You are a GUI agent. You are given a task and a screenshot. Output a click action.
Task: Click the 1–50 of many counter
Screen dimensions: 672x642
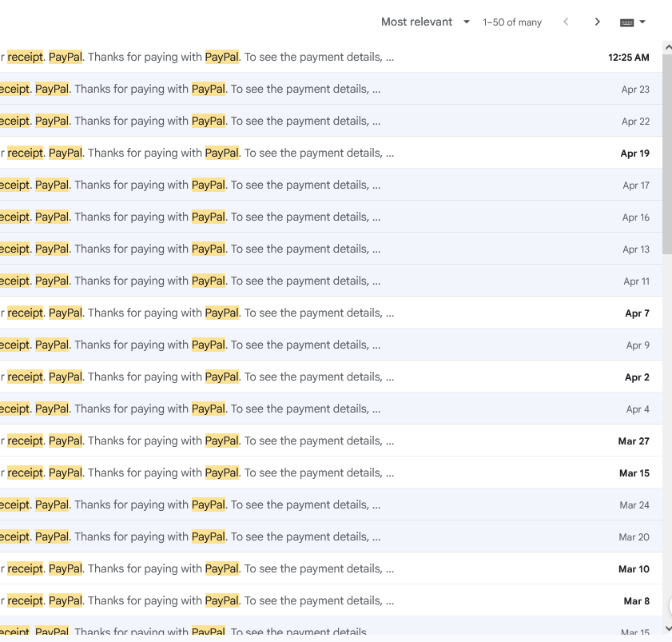click(x=512, y=22)
